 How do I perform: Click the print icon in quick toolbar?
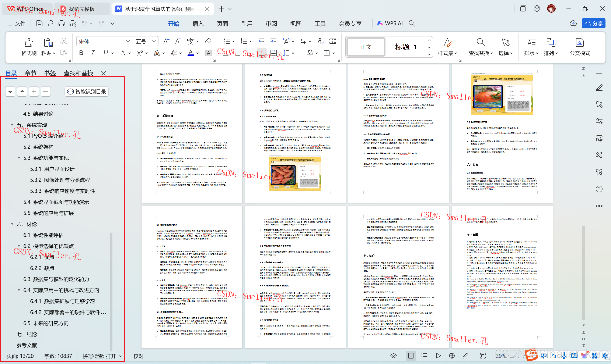tap(61, 24)
